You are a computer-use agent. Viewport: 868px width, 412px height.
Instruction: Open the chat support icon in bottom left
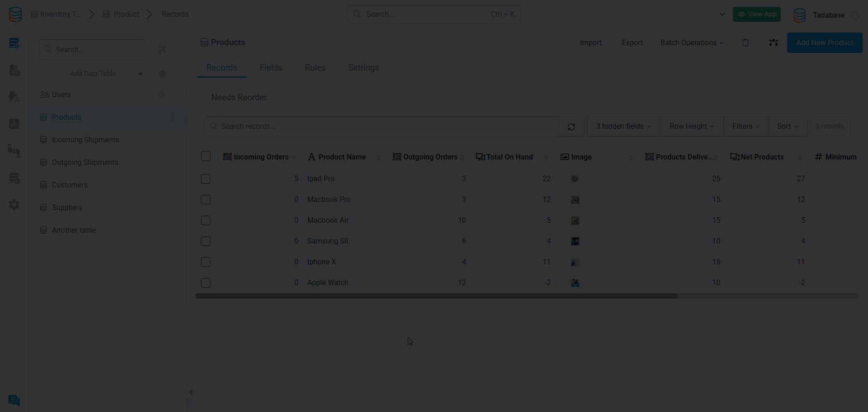tap(14, 400)
